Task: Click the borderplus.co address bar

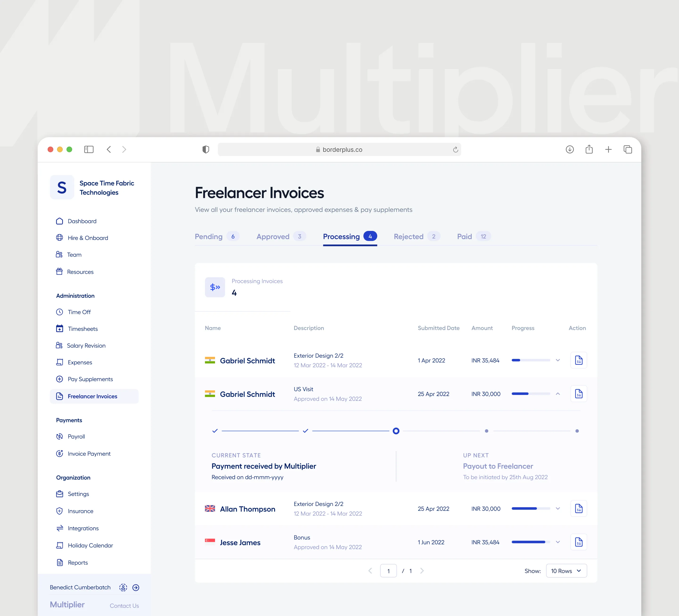Action: point(339,149)
